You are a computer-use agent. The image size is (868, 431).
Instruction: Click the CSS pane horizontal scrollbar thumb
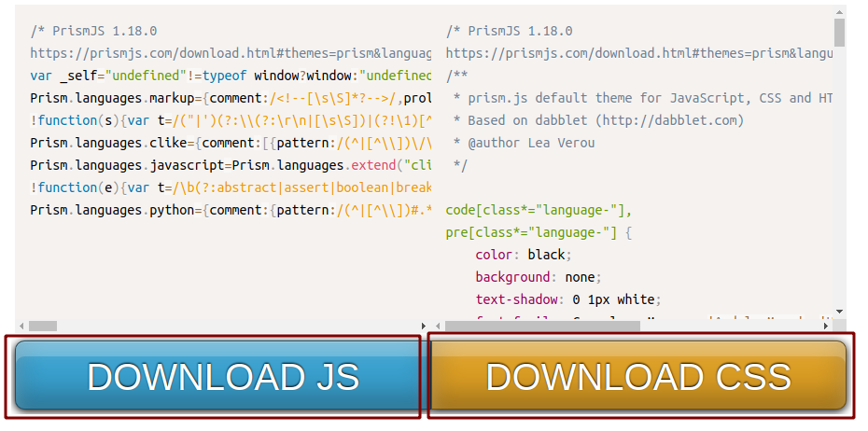coord(542,326)
